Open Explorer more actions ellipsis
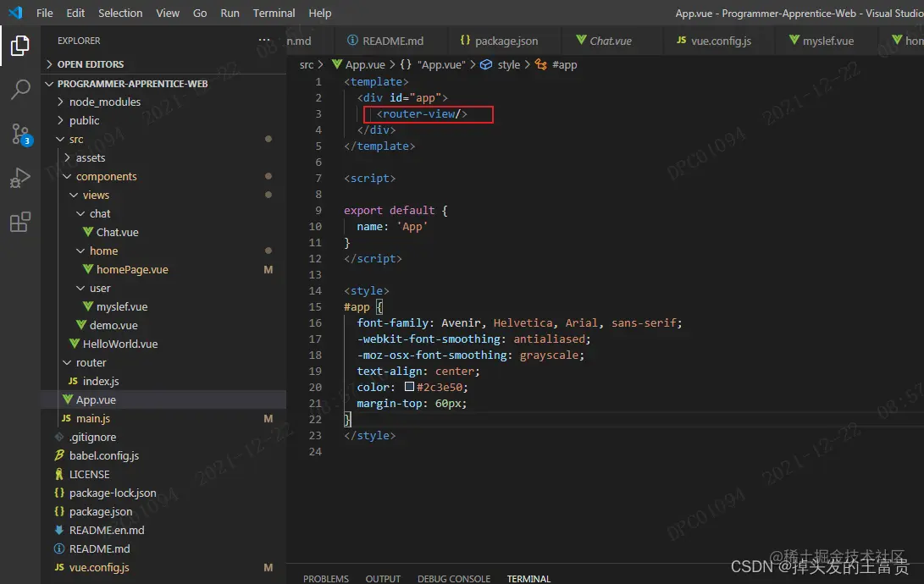 tap(264, 40)
